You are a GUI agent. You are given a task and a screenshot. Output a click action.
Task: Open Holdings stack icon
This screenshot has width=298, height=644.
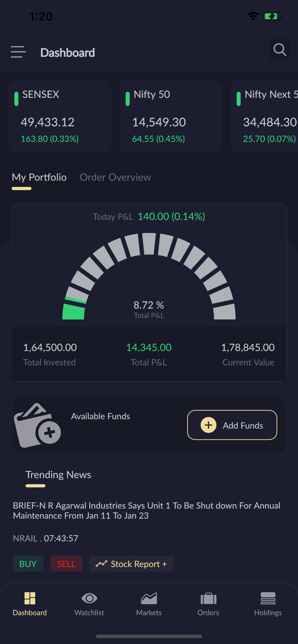tap(267, 598)
